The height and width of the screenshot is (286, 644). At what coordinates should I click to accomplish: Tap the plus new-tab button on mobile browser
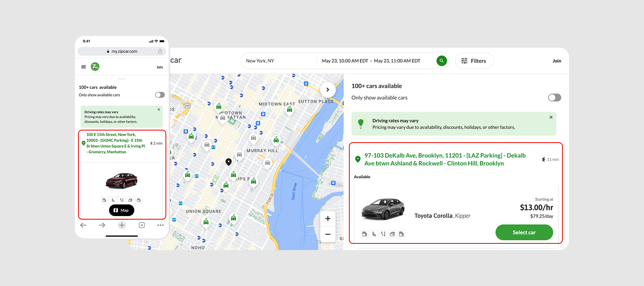[x=122, y=225]
